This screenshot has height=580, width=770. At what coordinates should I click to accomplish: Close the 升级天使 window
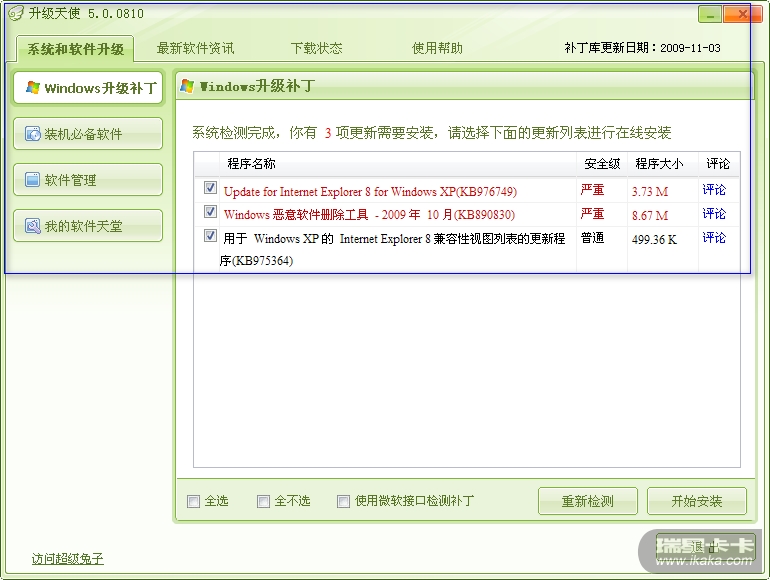(742, 14)
